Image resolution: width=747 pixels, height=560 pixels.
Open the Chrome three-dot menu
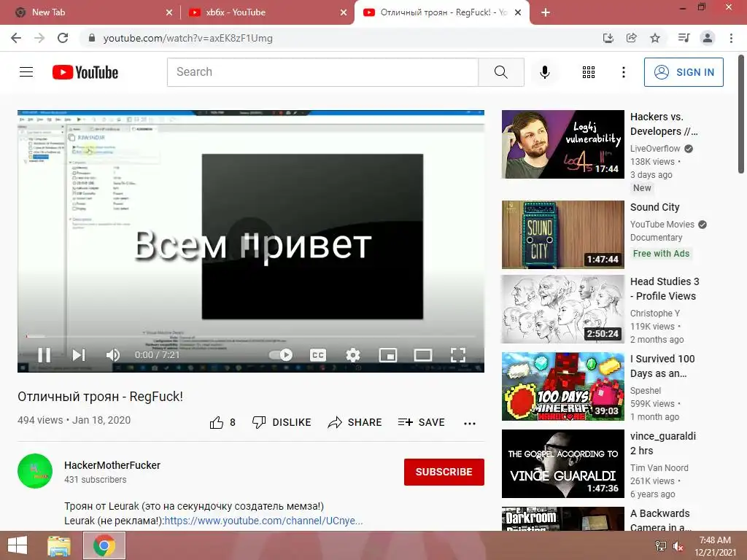point(731,38)
